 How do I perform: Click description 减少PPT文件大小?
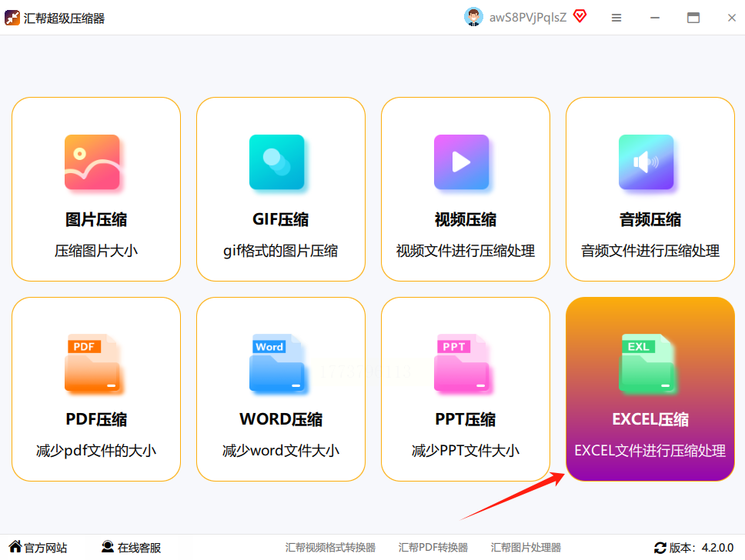pyautogui.click(x=465, y=450)
